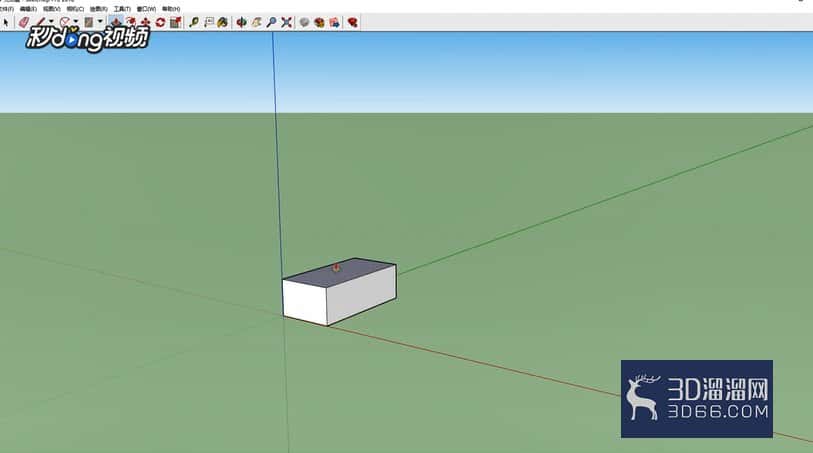Expand the Arc tool dropdown arrow
813x453 pixels.
76,22
